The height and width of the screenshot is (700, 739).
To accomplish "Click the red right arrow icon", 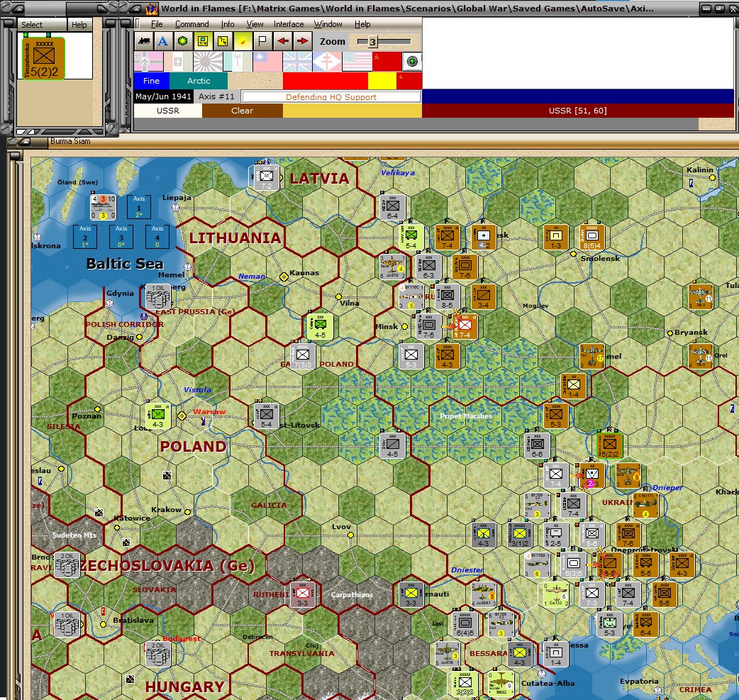I will point(303,41).
